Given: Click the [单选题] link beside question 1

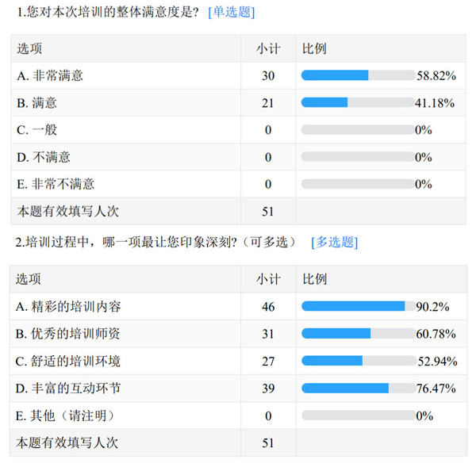Looking at the screenshot, I should pos(231,13).
